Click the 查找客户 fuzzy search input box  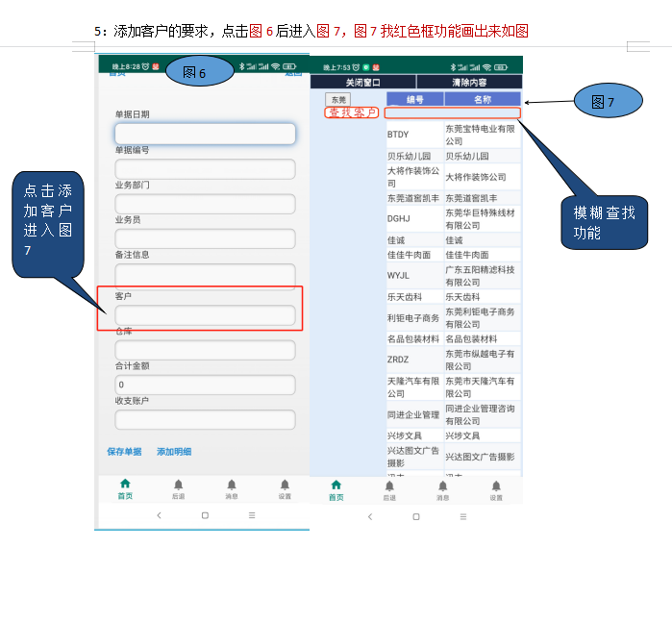(x=452, y=112)
